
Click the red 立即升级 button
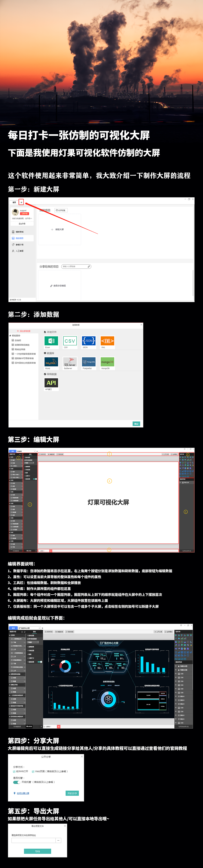pyautogui.click(x=24, y=214)
